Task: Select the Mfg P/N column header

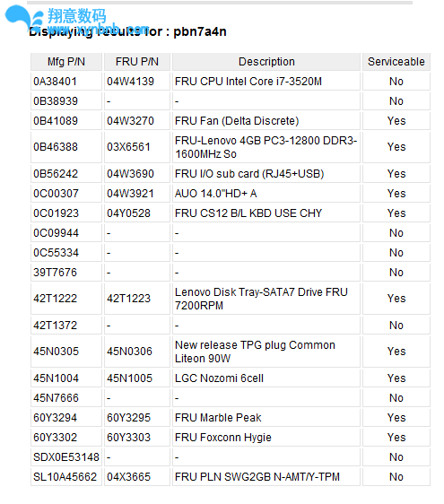Action: pyautogui.click(x=66, y=61)
